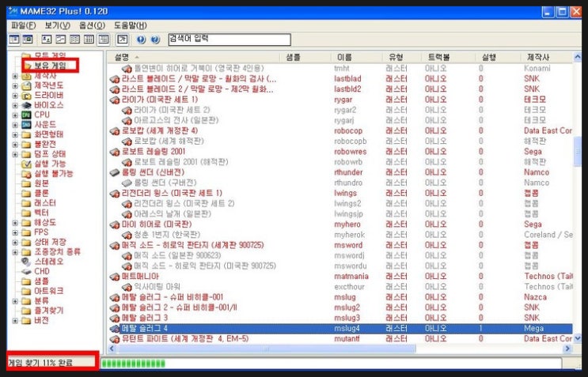The image size is (588, 377).
Task: Click the green game search progress bar
Action: pos(133,363)
